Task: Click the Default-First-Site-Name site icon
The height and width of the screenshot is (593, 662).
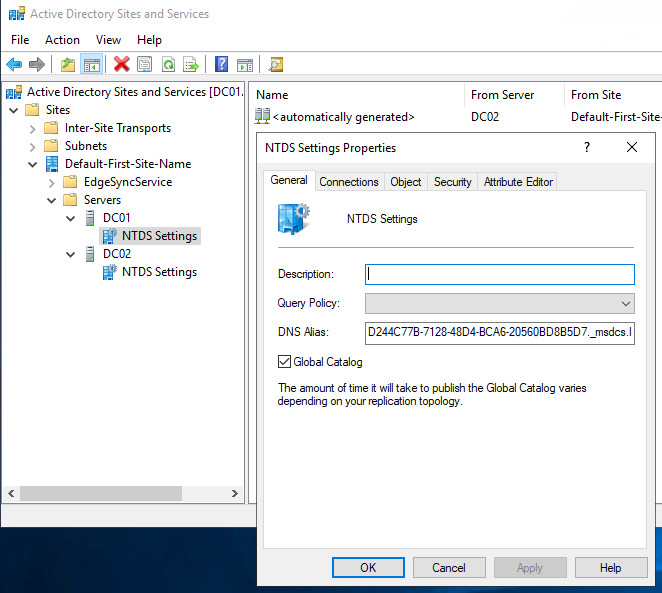Action: (52, 164)
